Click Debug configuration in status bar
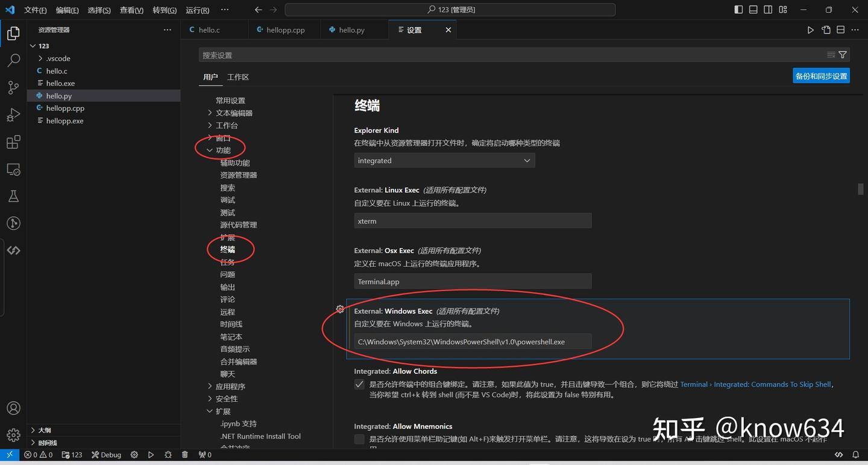868x465 pixels. pos(106,455)
